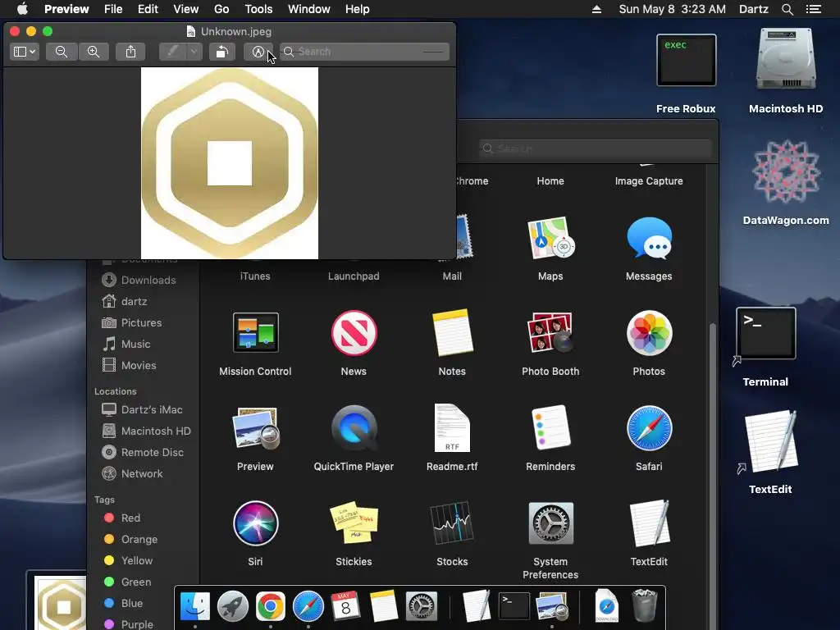Click the Finder window vertical scrollbar
This screenshot has height=630, width=840.
[713, 455]
